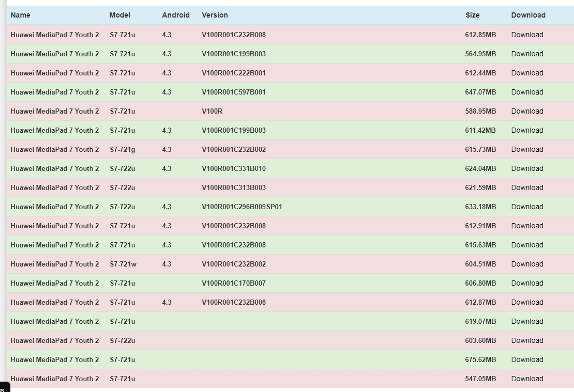This screenshot has height=392, width=574.
Task: Click the Android column header
Action: click(x=176, y=15)
